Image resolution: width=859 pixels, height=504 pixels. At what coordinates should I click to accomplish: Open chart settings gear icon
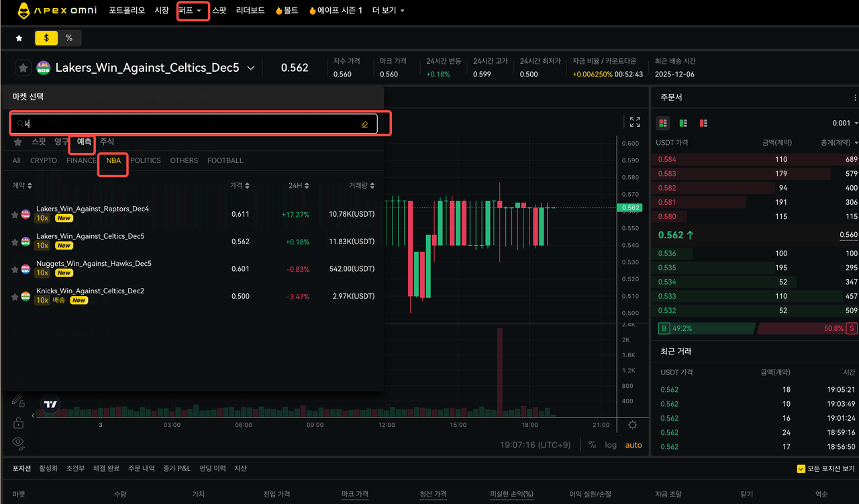tap(632, 425)
